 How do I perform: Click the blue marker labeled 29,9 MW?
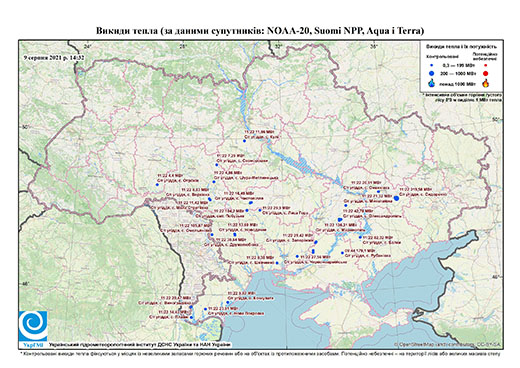tap(260, 210)
